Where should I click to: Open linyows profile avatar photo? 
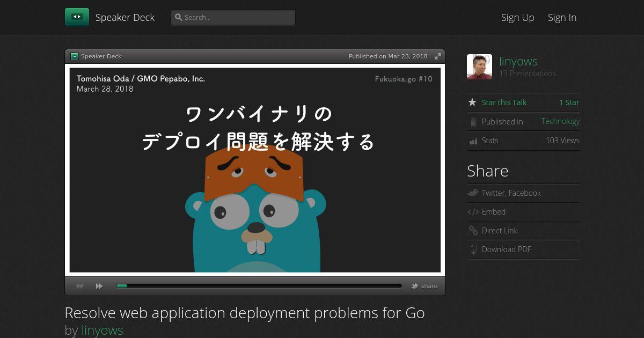pyautogui.click(x=479, y=67)
